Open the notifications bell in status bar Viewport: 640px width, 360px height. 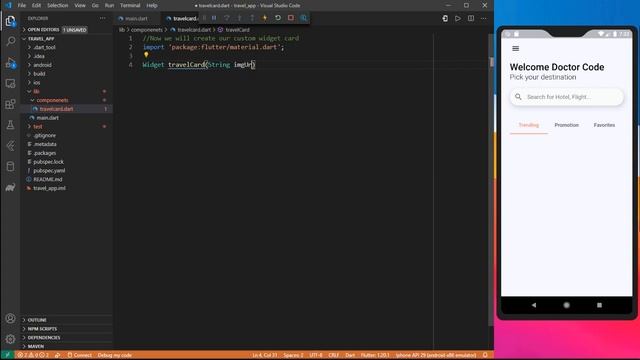(x=485, y=355)
